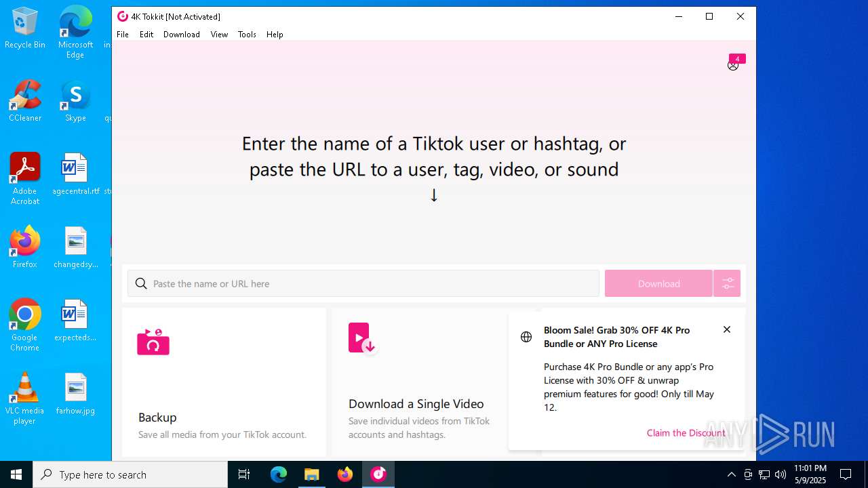Click the 4K Tokkit taskbar icon
Image resolution: width=868 pixels, height=488 pixels.
click(378, 474)
